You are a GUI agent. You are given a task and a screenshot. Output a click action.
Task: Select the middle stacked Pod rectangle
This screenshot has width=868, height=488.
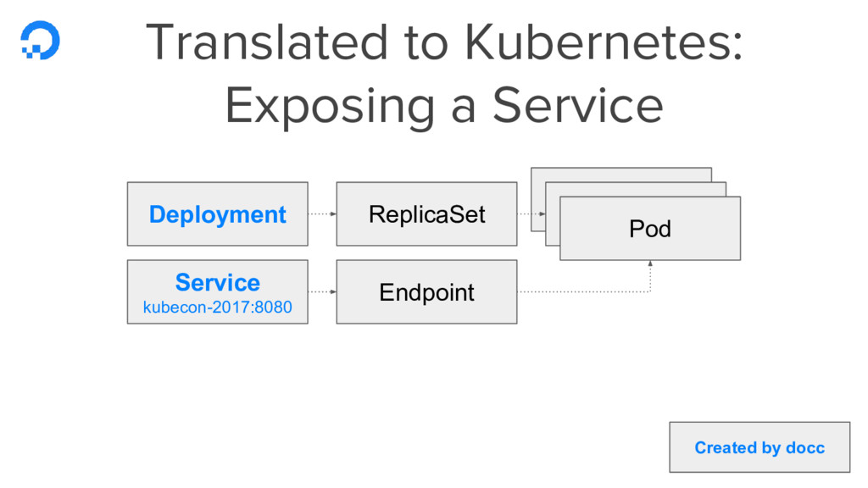tap(636, 189)
